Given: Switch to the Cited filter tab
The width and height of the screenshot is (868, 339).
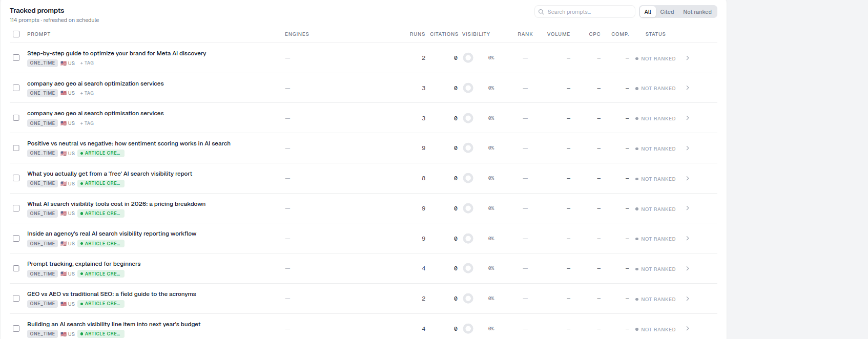Looking at the screenshot, I should 667,12.
